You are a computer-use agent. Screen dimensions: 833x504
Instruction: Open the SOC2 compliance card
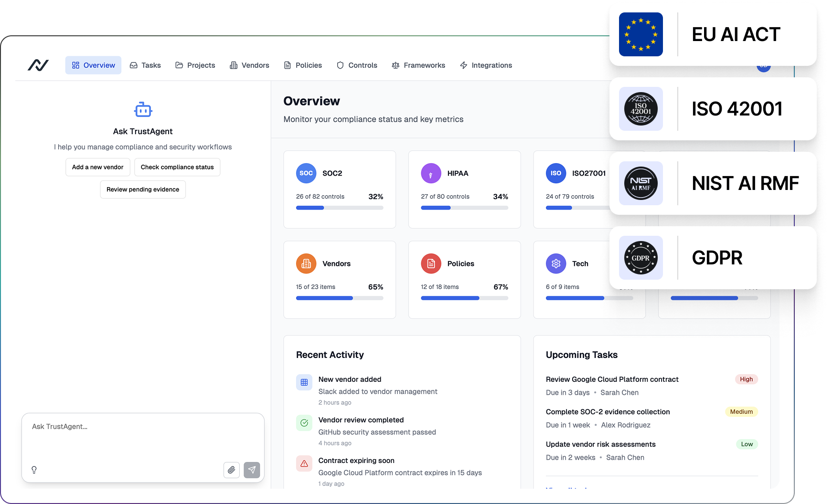pos(340,189)
